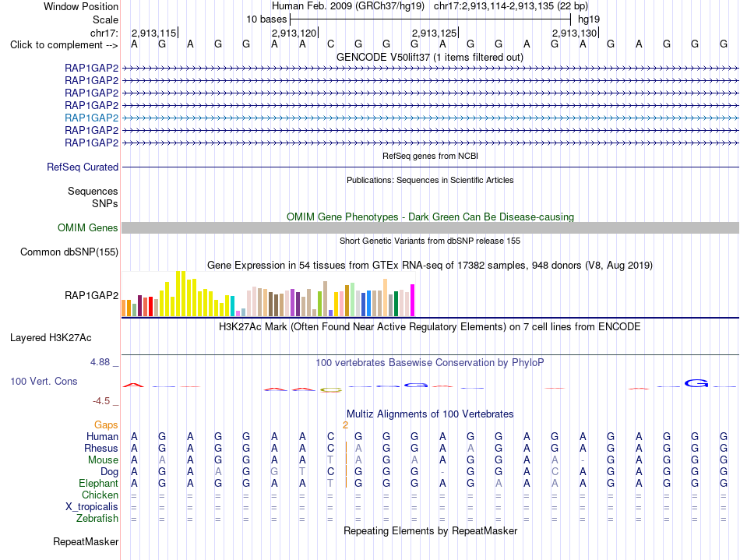Click the OMIM Genes track label

pos(88,228)
